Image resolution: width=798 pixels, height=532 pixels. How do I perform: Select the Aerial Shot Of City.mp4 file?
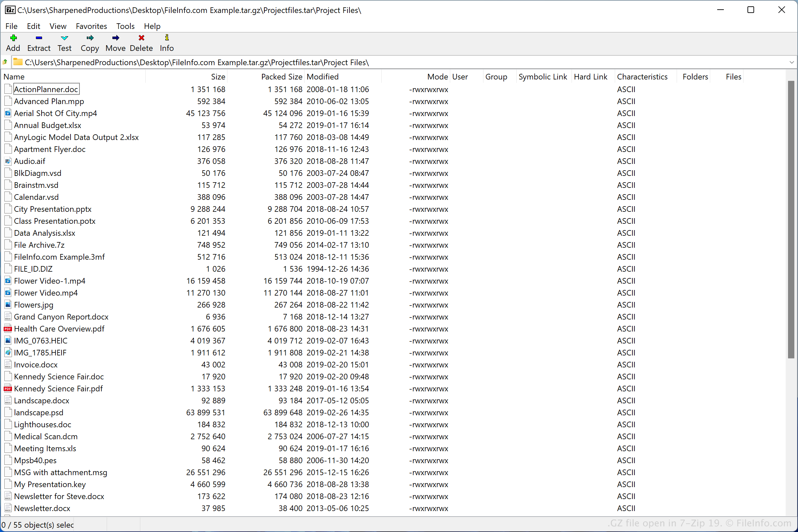coord(55,113)
